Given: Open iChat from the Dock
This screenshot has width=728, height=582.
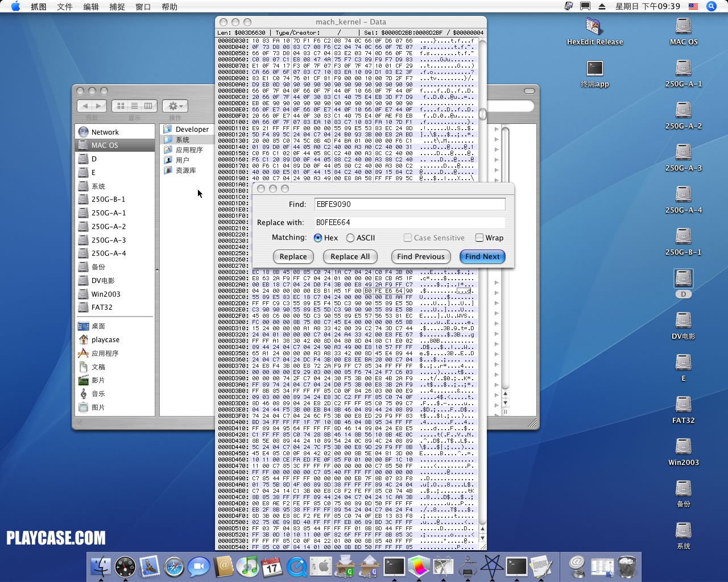Looking at the screenshot, I should [x=198, y=566].
